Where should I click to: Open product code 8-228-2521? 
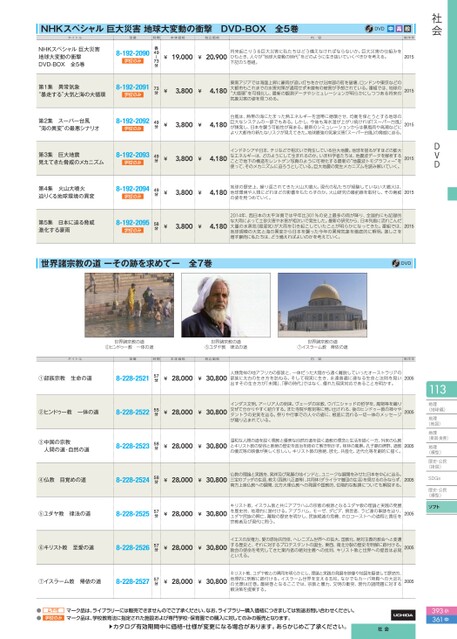click(x=132, y=378)
